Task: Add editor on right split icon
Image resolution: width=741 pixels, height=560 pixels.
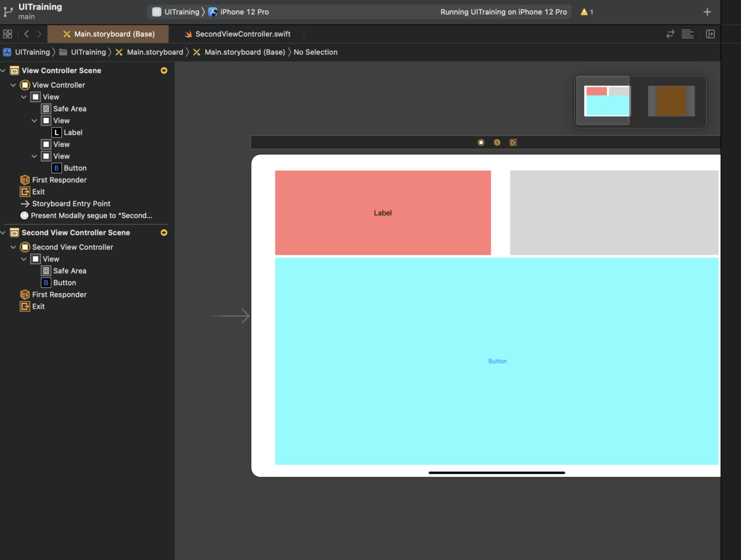Action: tap(710, 34)
